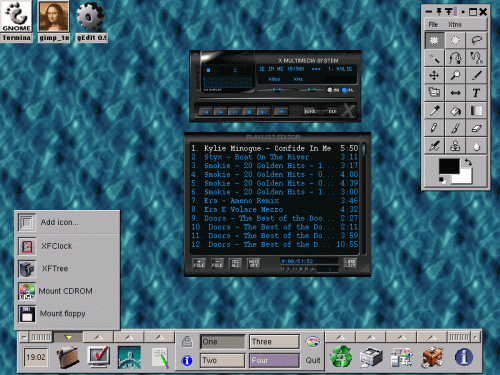The image size is (500, 375).
Task: Expand the drawer above the toolbox icon
Action: (x=432, y=337)
